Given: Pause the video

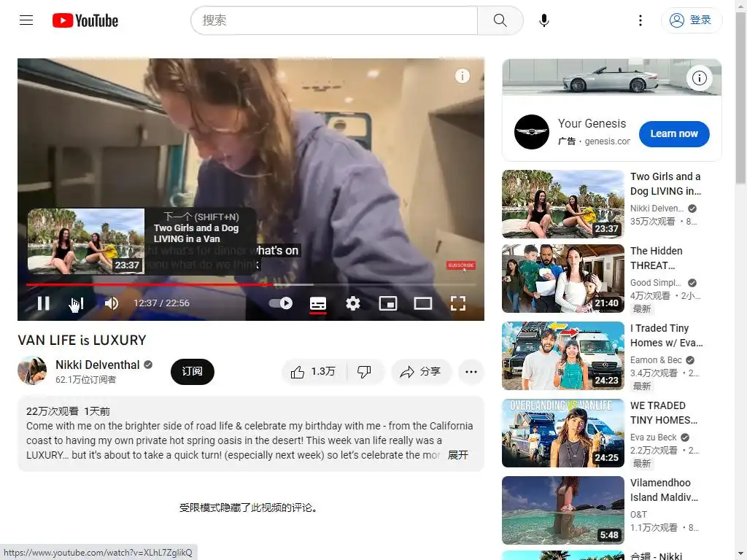Looking at the screenshot, I should 43,303.
